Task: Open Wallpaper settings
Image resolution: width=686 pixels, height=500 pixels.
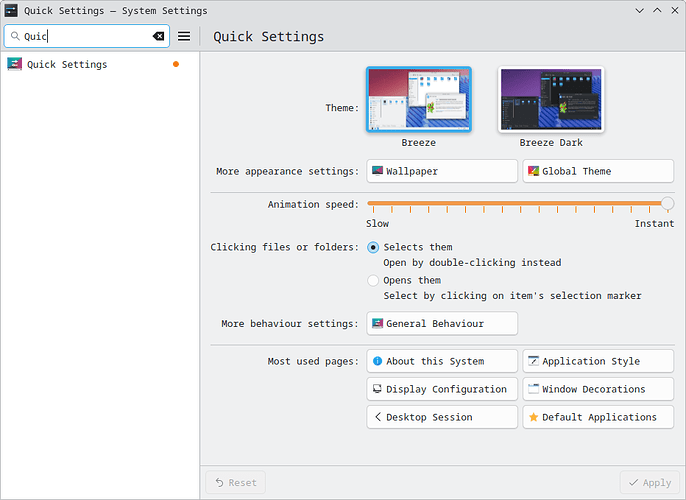Action: point(442,171)
